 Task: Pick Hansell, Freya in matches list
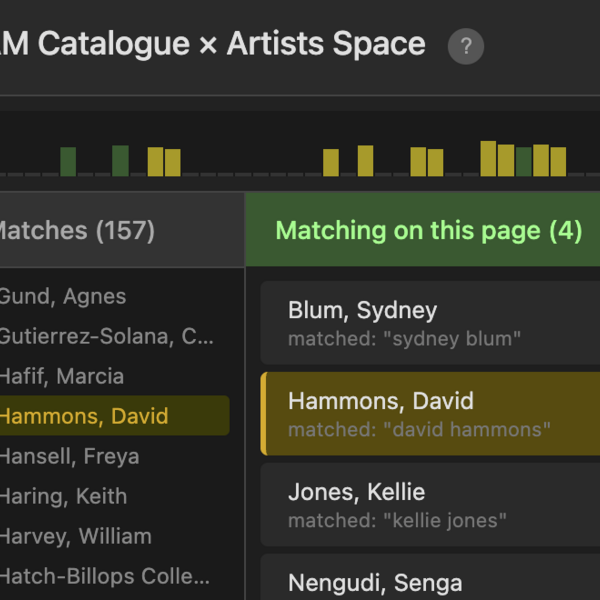pyautogui.click(x=69, y=456)
